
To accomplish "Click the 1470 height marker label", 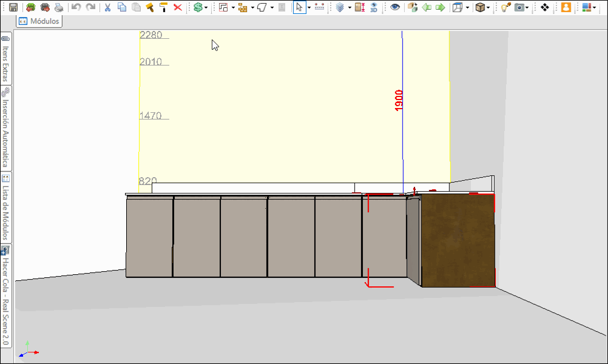I will pyautogui.click(x=150, y=115).
